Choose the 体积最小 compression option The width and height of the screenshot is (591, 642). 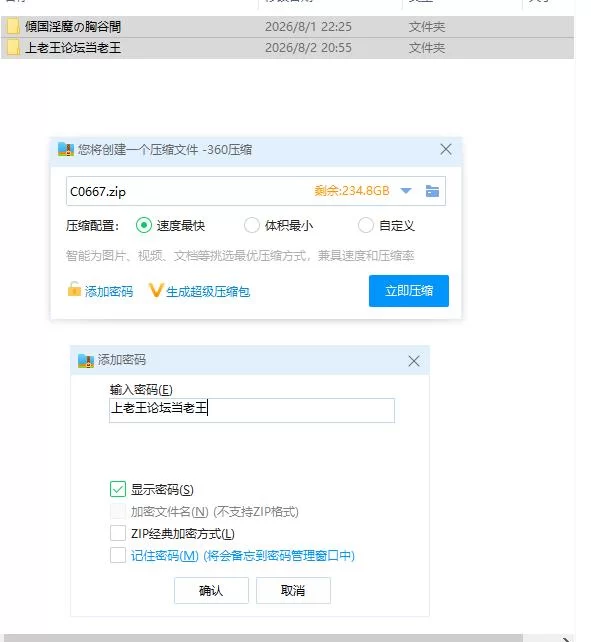point(251,225)
